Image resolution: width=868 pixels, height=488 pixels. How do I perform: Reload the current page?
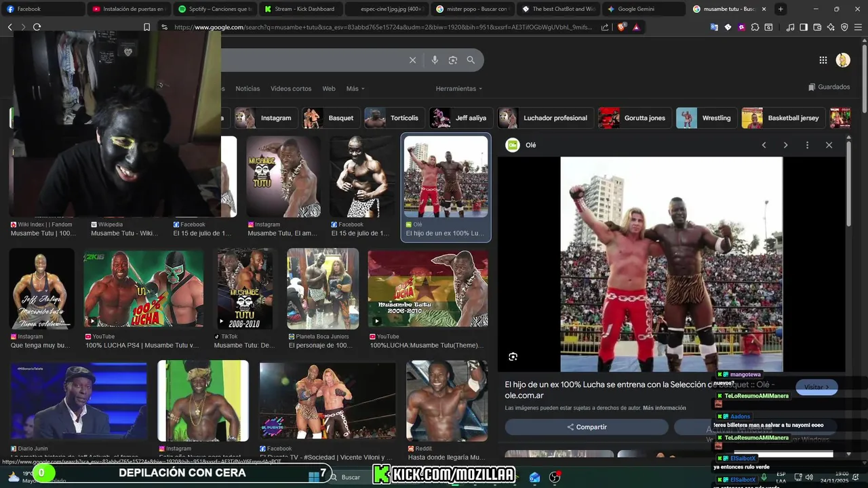(x=37, y=27)
